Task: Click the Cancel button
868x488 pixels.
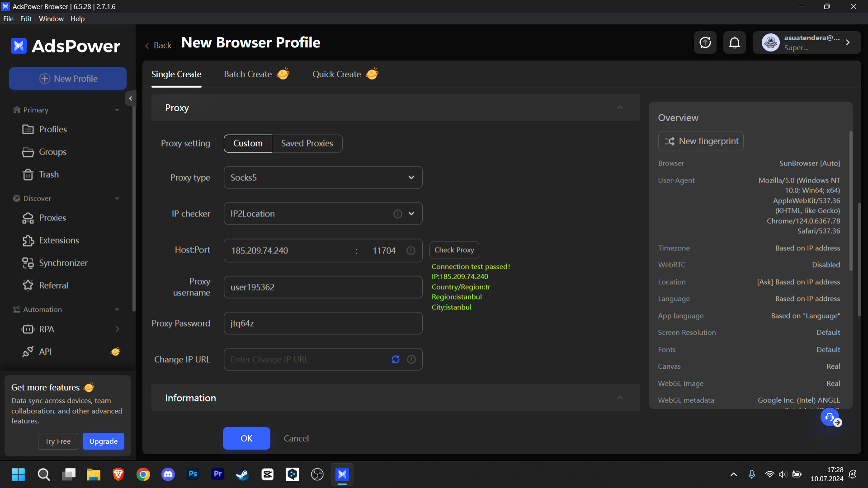Action: 296,439
